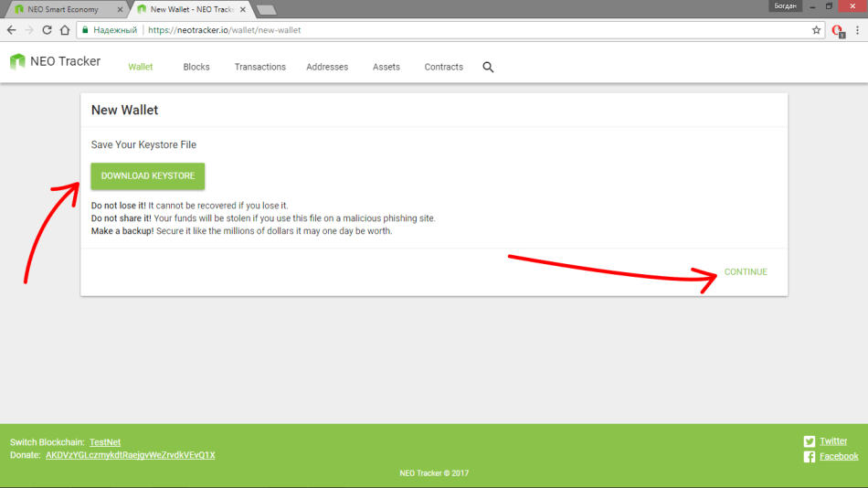The height and width of the screenshot is (488, 868).
Task: Click the NEO Tracker logo icon
Action: pyautogui.click(x=17, y=61)
